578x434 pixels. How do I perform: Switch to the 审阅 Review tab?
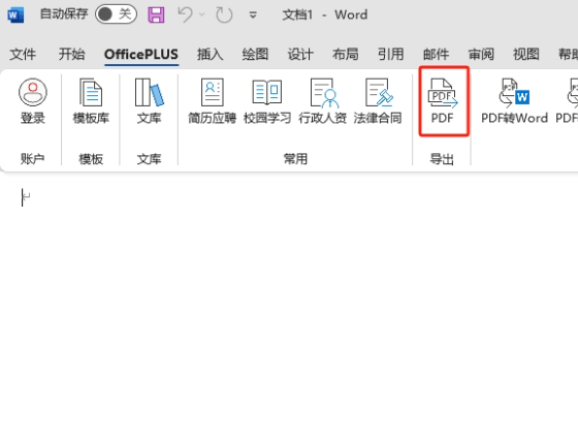pos(481,54)
